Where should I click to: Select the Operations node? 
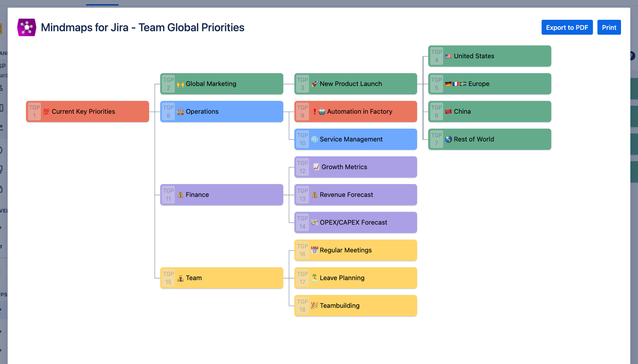pos(222,111)
